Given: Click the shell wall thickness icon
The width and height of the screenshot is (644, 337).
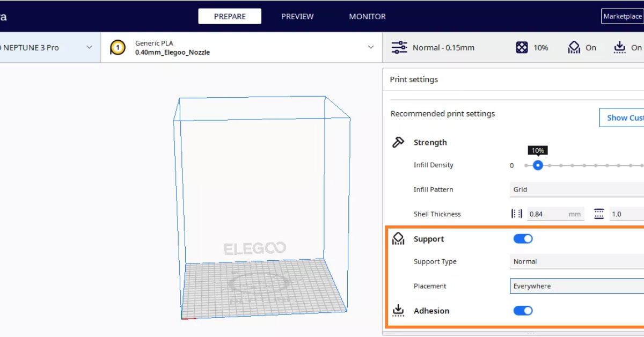Looking at the screenshot, I should point(517,214).
